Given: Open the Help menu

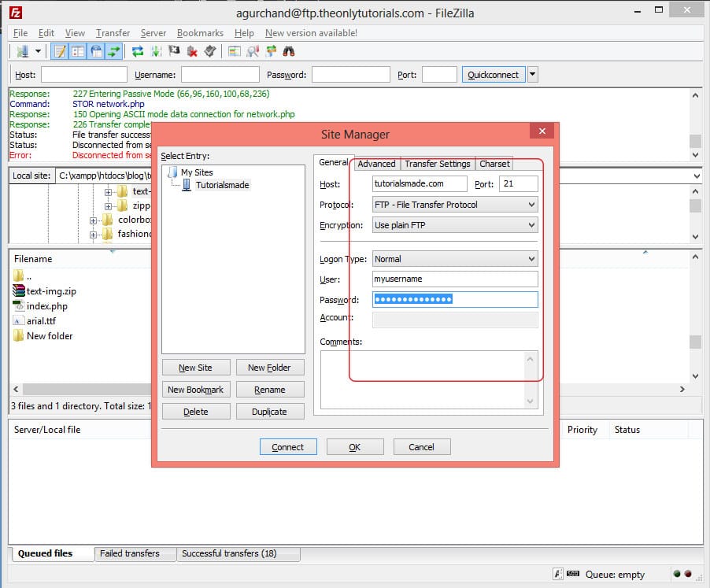Looking at the screenshot, I should [x=244, y=33].
